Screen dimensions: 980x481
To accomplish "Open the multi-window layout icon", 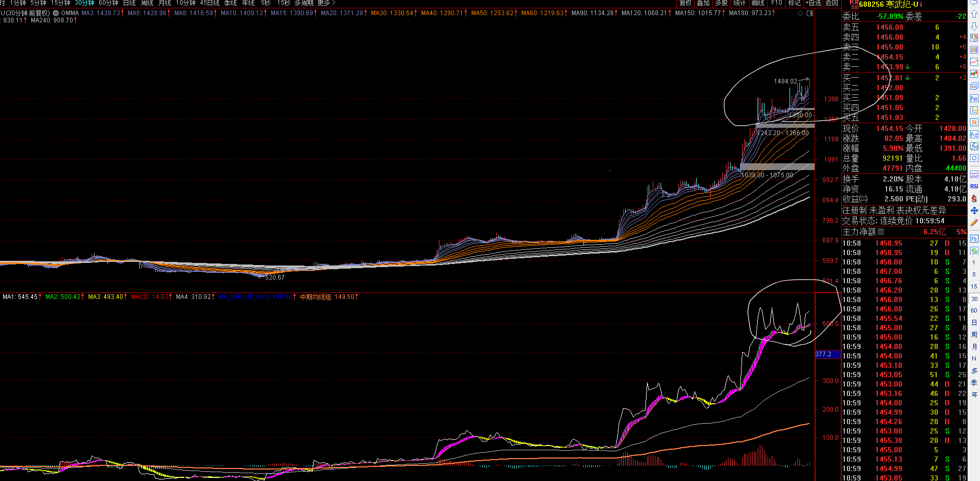I will click(x=974, y=86).
